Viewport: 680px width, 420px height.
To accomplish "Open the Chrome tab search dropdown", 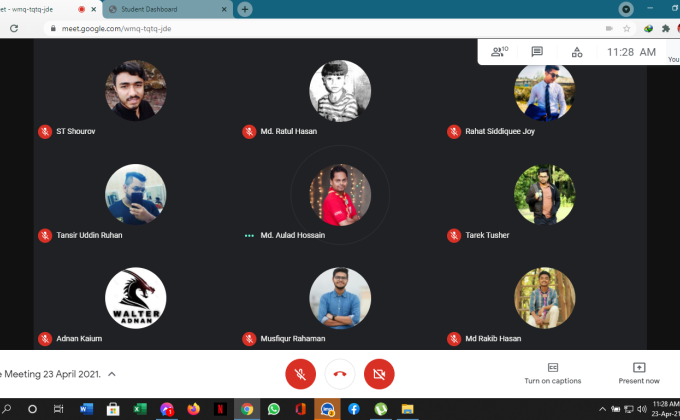I will 626,9.
